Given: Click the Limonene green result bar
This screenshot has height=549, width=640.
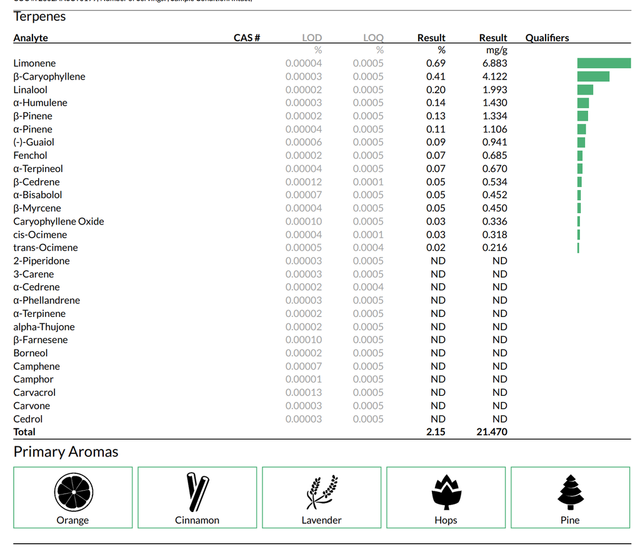Looking at the screenshot, I should point(604,63).
